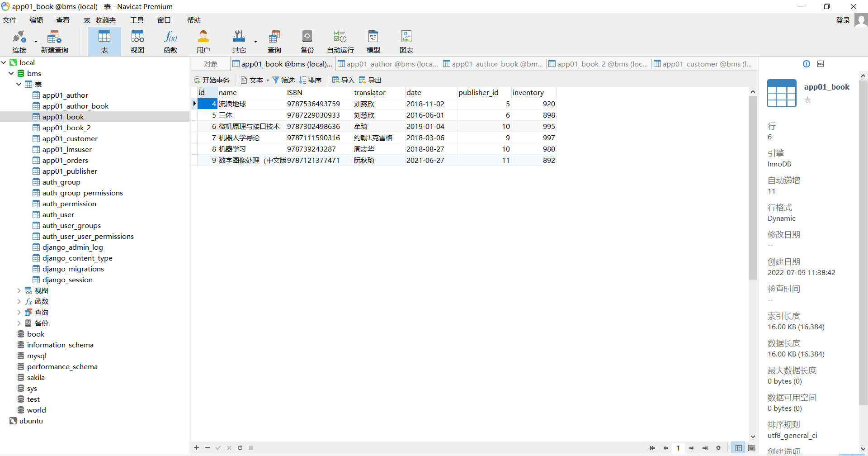Viewport: 868px width, 456px height.
Task: Open the 收藏夹 favorites menu
Action: point(106,20)
